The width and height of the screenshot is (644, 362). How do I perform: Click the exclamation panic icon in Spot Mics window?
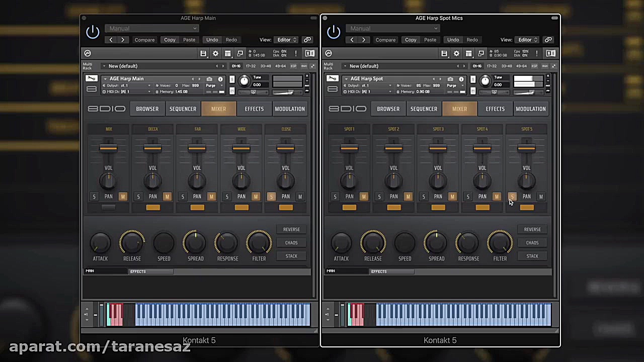pos(537,53)
